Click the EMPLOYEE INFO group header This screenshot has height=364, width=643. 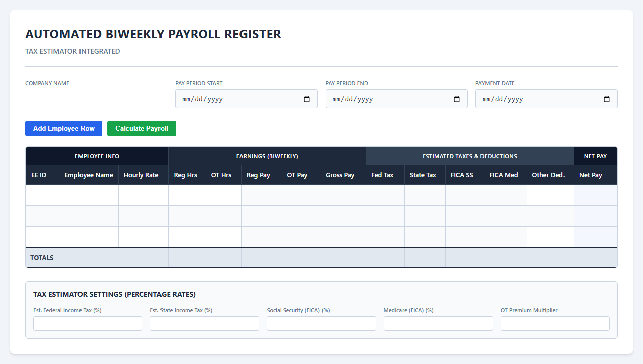pyautogui.click(x=97, y=156)
